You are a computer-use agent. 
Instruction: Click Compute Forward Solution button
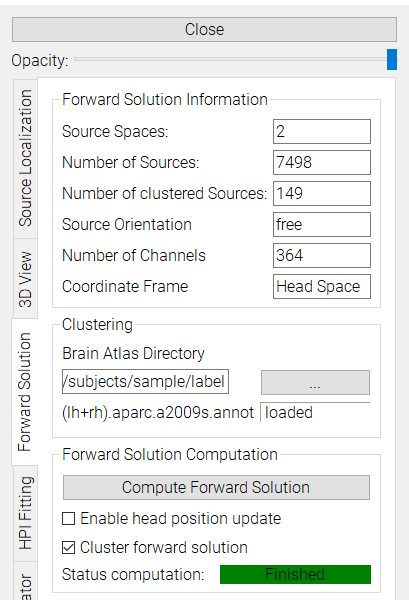click(x=216, y=488)
